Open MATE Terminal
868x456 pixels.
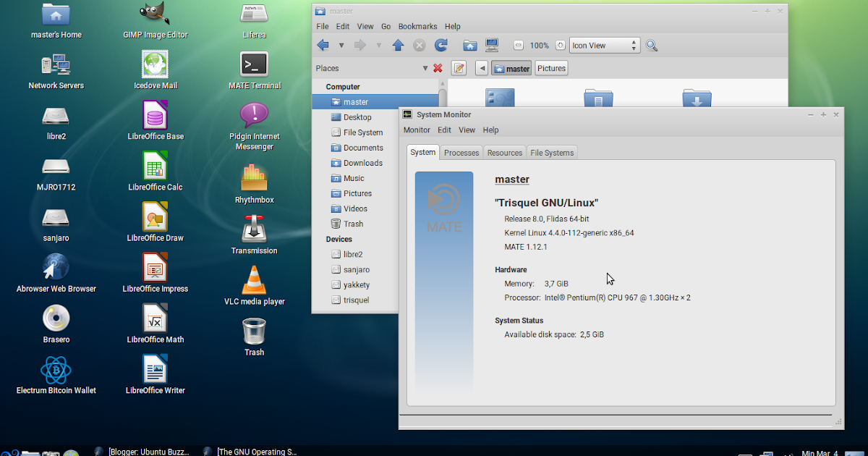tap(254, 64)
